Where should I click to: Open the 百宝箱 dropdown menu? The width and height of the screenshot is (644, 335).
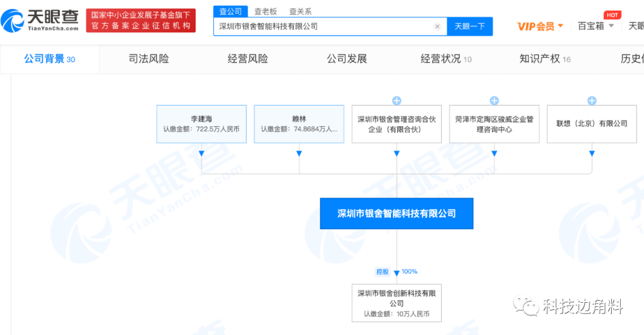coord(596,26)
